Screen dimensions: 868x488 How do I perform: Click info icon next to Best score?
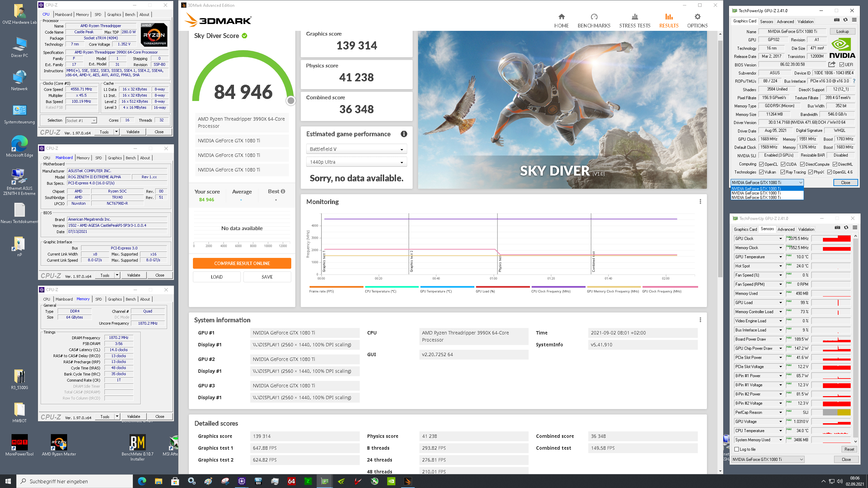click(x=283, y=191)
